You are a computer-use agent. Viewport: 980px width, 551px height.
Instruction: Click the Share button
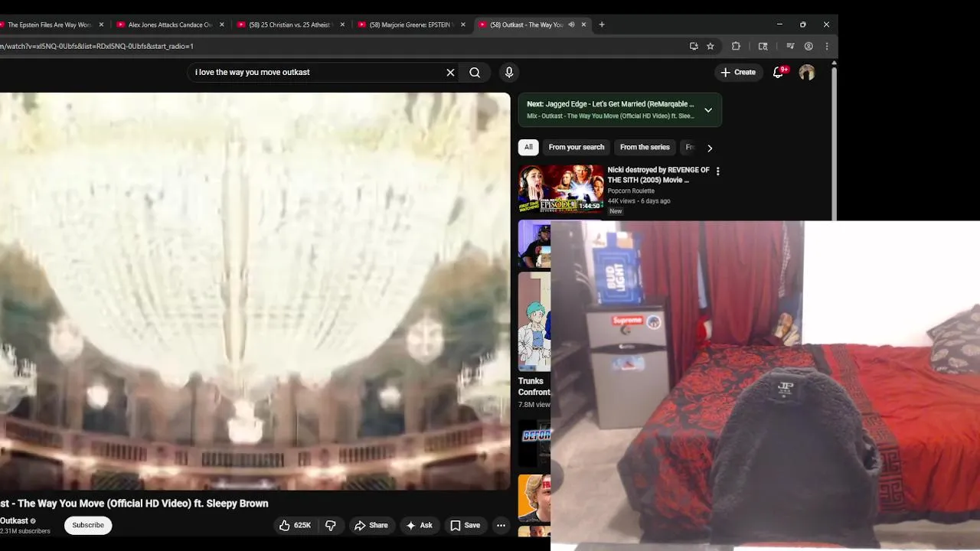pyautogui.click(x=371, y=525)
